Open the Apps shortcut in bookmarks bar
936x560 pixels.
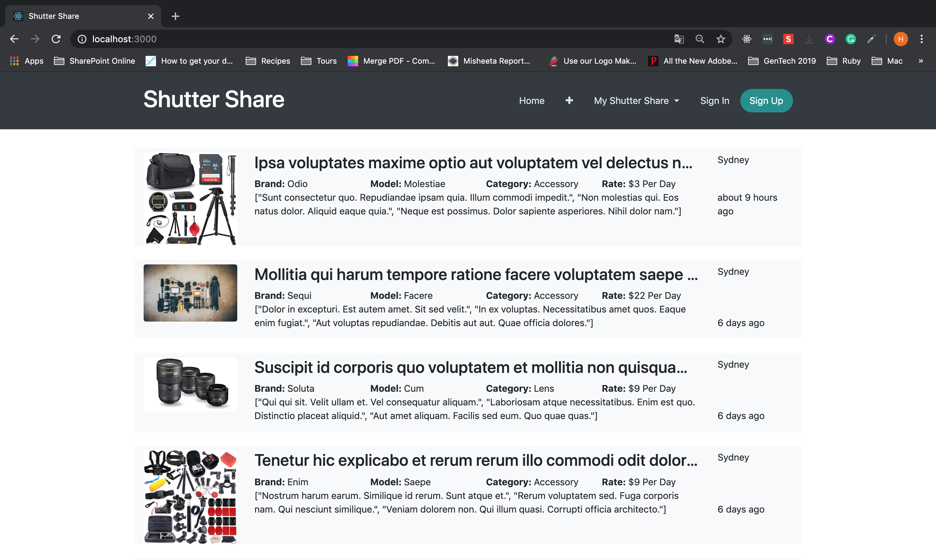(27, 61)
